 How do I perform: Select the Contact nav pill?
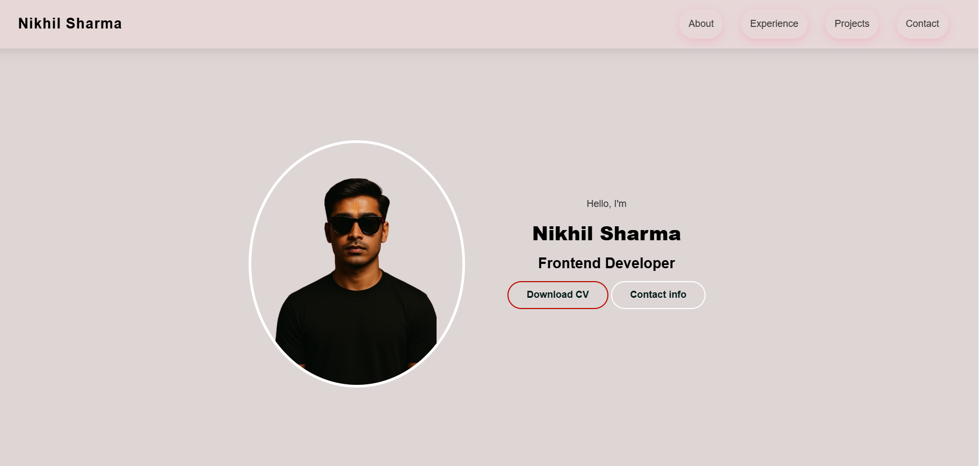[x=922, y=24]
